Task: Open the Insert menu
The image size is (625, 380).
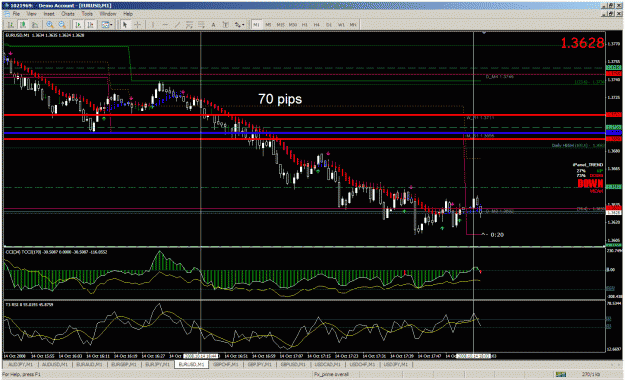Action: click(49, 14)
